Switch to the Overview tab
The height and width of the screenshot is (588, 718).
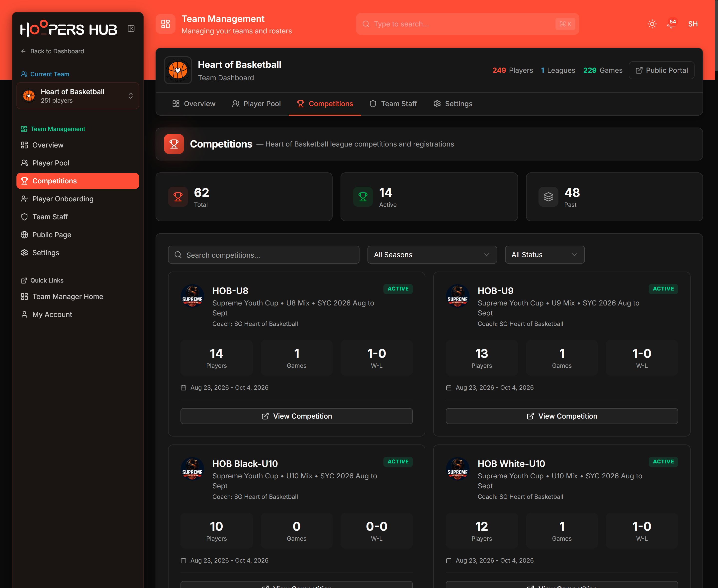click(x=194, y=104)
